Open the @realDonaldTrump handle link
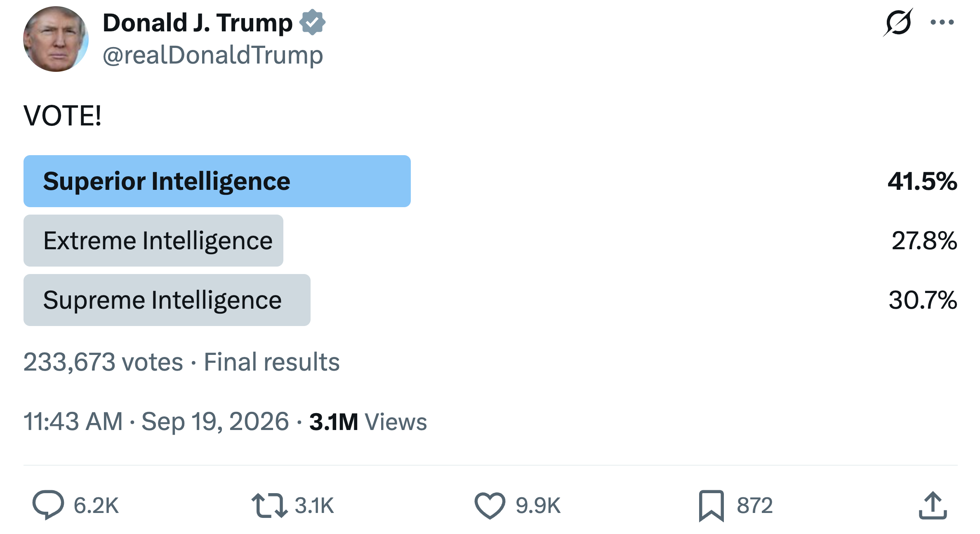 [213, 55]
